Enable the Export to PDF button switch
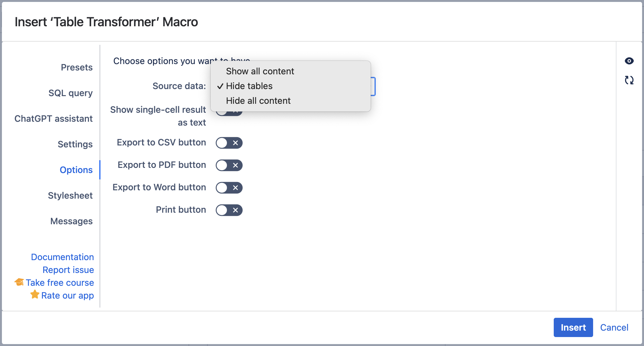This screenshot has height=346, width=644. pos(229,165)
